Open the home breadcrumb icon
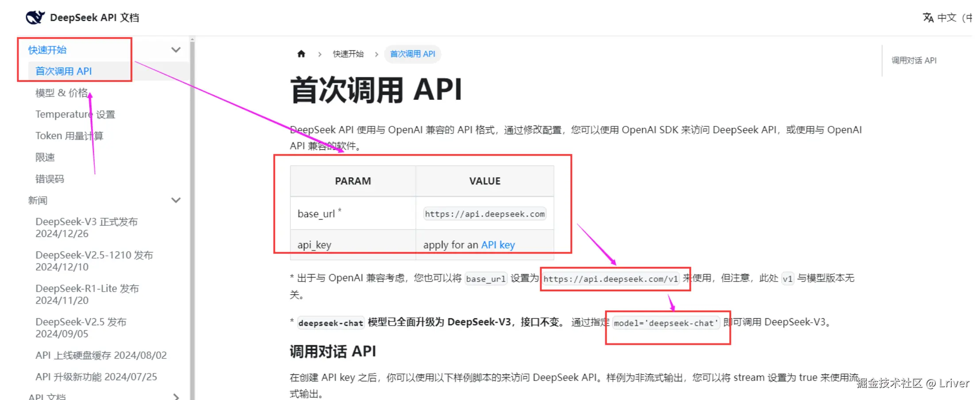The image size is (980, 400). 301,54
